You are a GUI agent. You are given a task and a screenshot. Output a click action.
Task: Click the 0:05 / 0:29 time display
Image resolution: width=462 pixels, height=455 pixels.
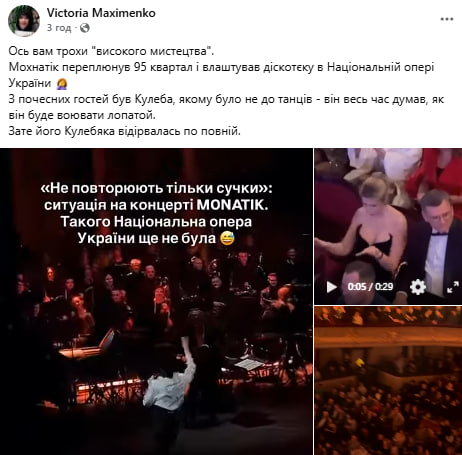click(x=370, y=287)
